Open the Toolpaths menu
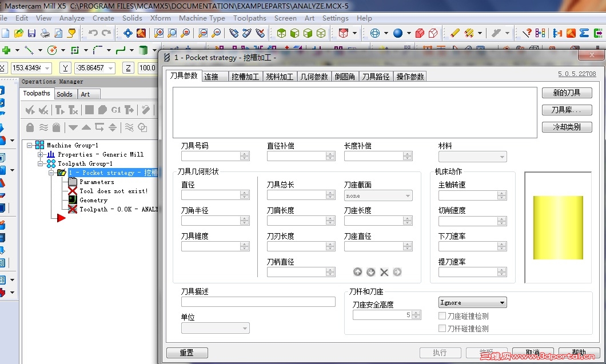This screenshot has height=364, width=606. coord(250,18)
